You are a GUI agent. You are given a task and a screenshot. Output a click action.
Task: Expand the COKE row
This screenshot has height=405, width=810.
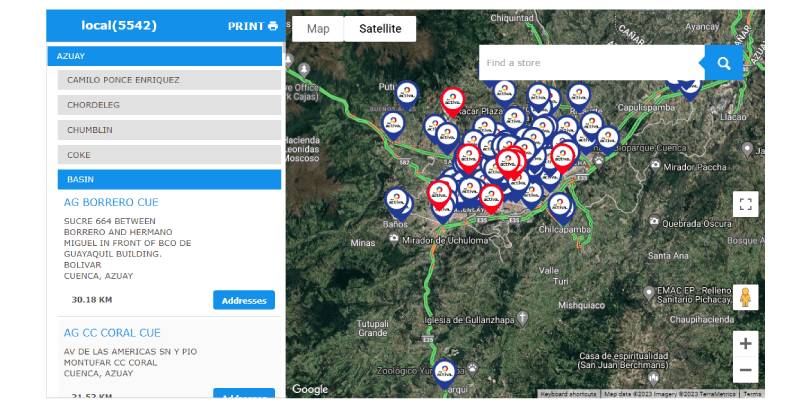[x=169, y=155]
